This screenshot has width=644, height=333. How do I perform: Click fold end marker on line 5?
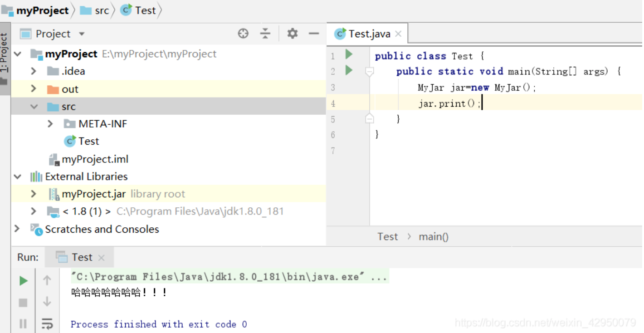pos(370,119)
